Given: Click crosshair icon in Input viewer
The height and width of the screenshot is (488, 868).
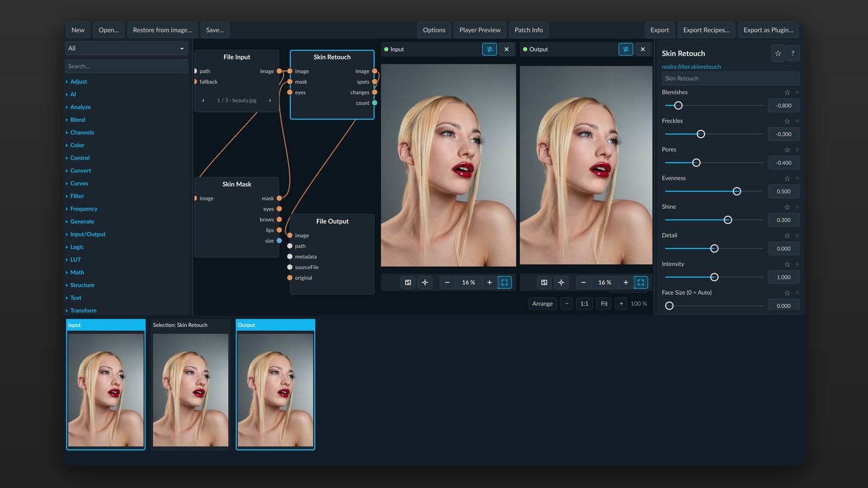Looking at the screenshot, I should pos(425,282).
